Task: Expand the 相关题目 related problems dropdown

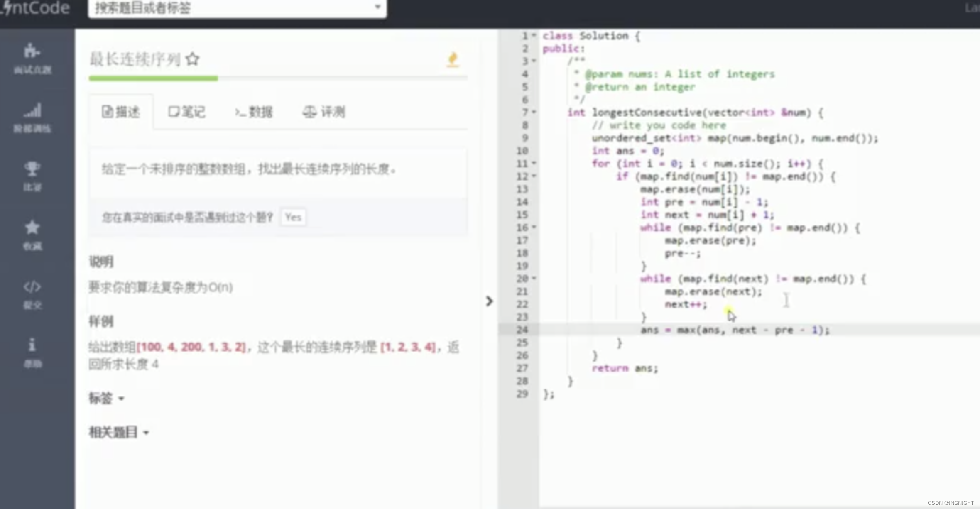Action: point(119,432)
